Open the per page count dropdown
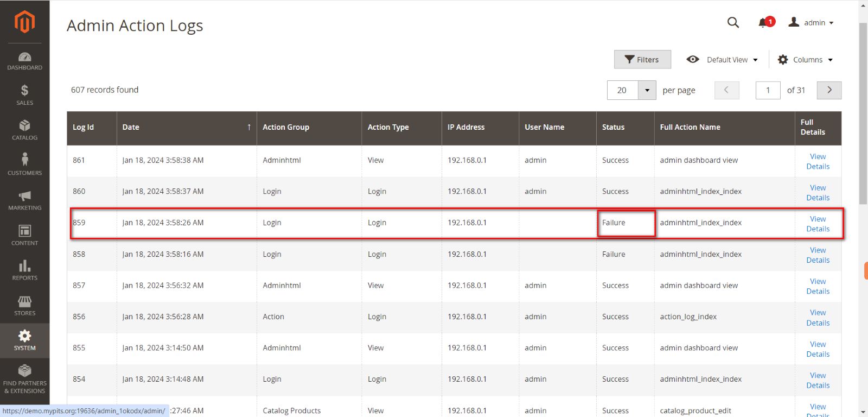This screenshot has width=868, height=417. point(647,90)
